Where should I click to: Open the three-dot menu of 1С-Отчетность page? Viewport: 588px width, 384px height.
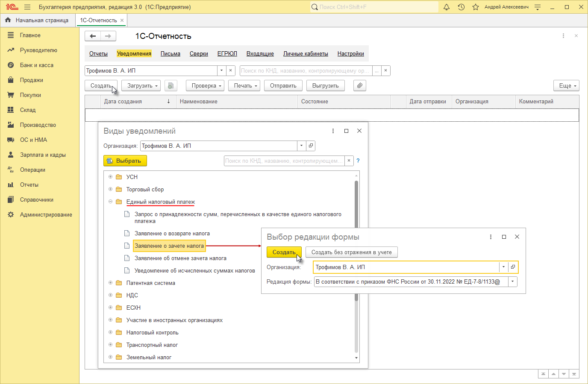[563, 36]
